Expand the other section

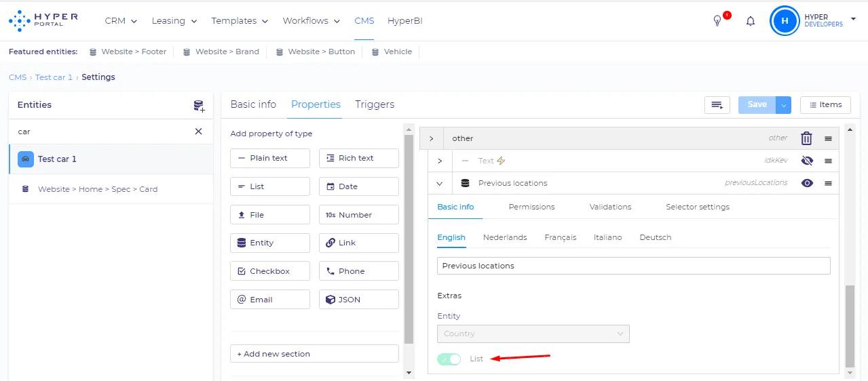[431, 138]
